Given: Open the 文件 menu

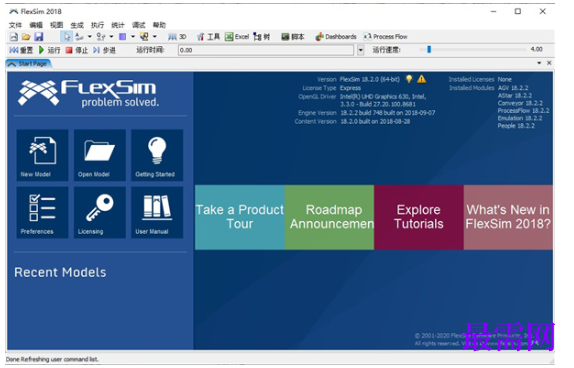Looking at the screenshot, I should 15,25.
